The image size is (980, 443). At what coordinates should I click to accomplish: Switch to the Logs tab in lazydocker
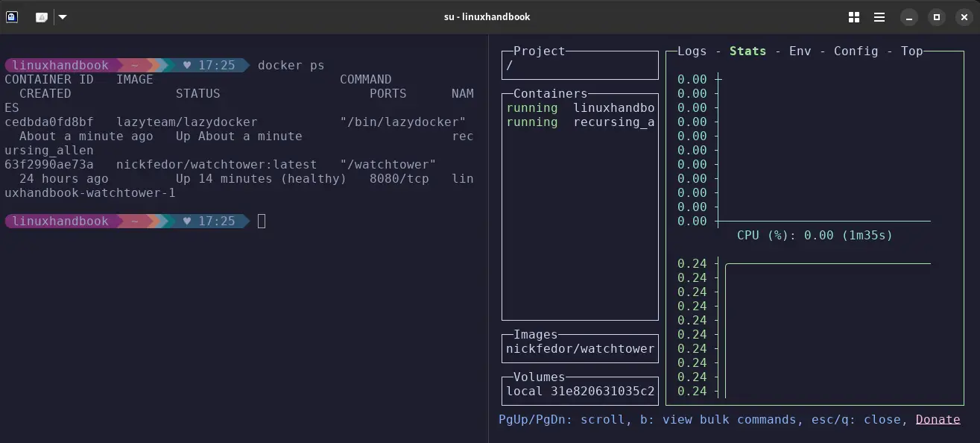[692, 51]
